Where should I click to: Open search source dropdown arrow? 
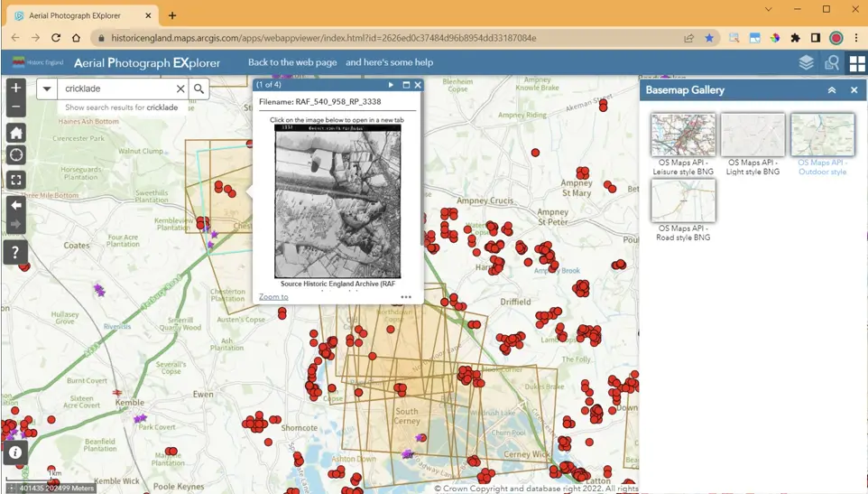[x=47, y=89]
